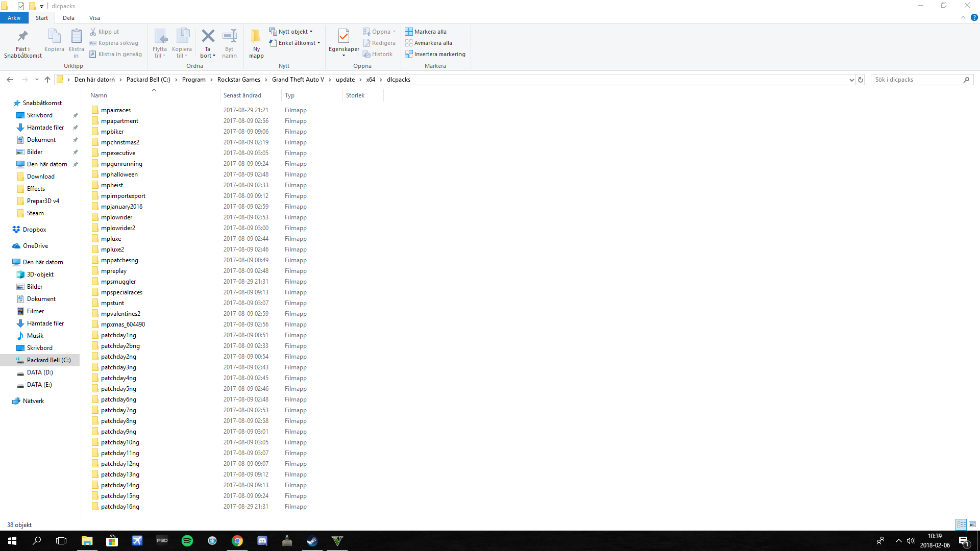
Task: Click the Ta bort delete icon
Action: pyautogui.click(x=208, y=37)
